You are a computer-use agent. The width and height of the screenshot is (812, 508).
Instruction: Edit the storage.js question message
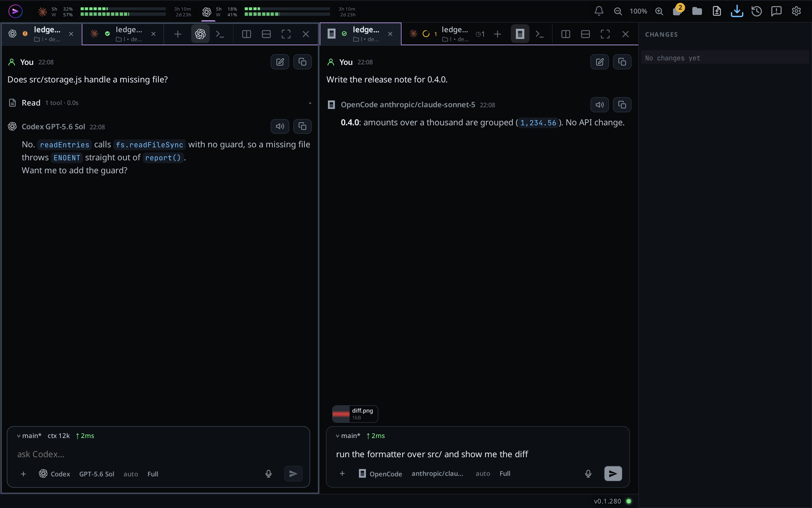(x=280, y=62)
